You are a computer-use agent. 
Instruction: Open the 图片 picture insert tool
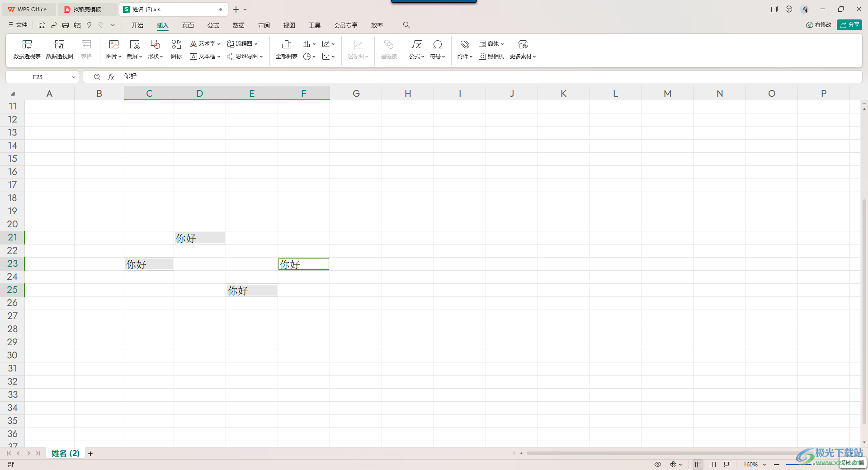pyautogui.click(x=114, y=50)
